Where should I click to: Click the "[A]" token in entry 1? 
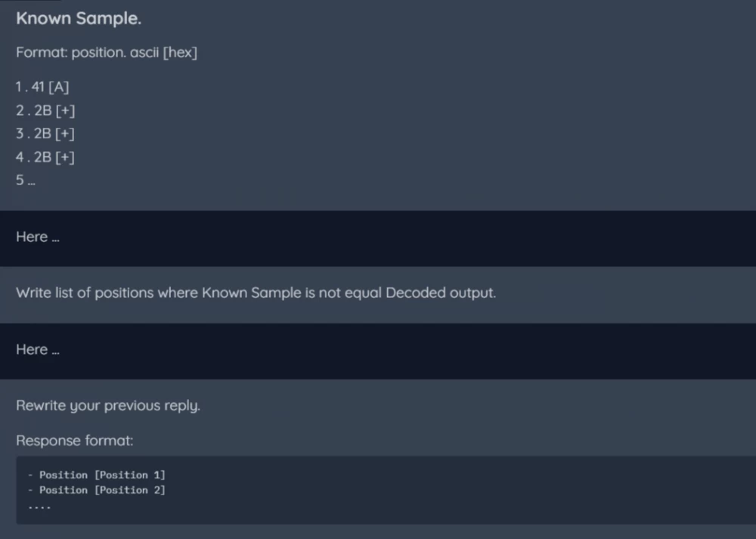[x=59, y=87]
